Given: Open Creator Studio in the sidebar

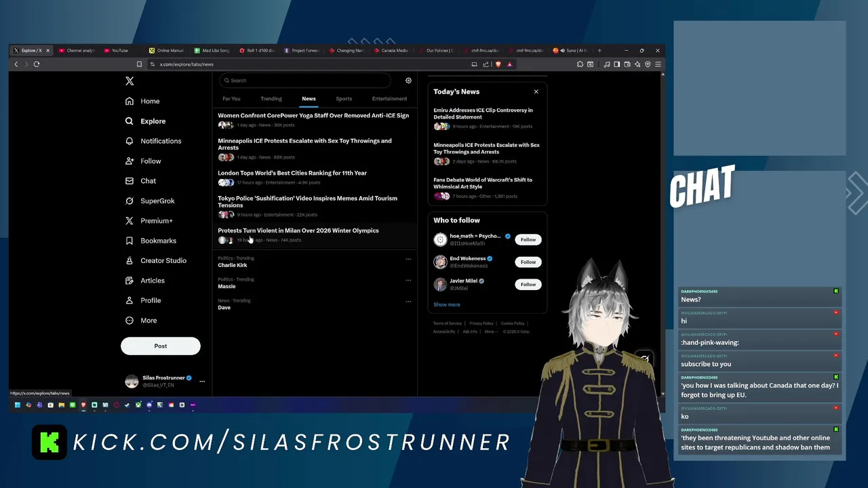Looking at the screenshot, I should (x=156, y=260).
